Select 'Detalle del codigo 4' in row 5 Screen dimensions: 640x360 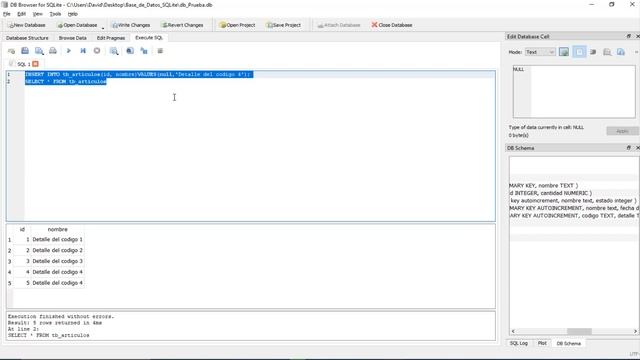[58, 283]
